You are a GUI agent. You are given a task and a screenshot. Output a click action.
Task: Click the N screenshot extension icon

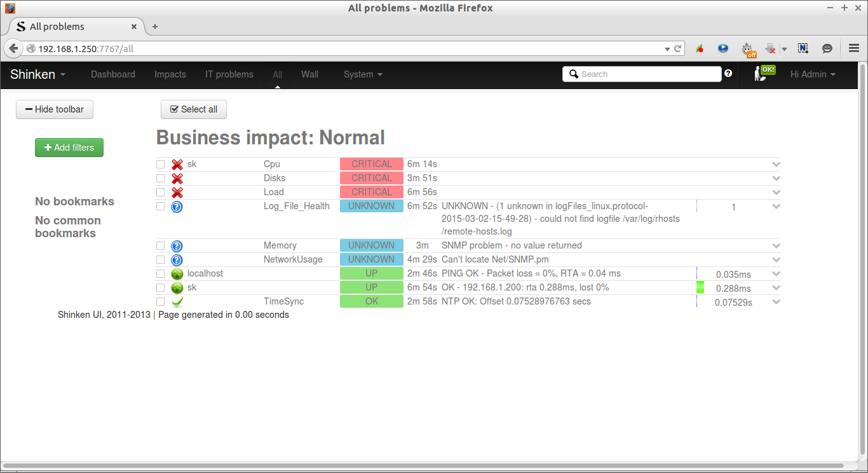[803, 48]
